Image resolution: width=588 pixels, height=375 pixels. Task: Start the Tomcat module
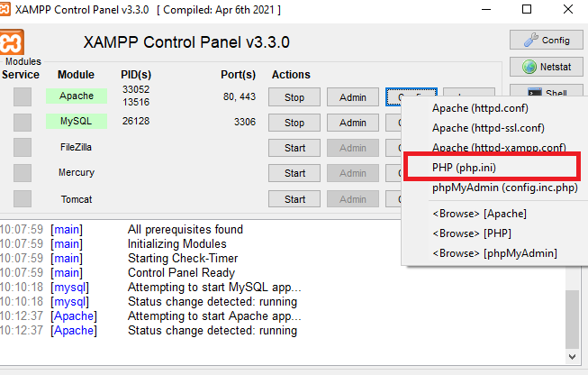(x=294, y=198)
